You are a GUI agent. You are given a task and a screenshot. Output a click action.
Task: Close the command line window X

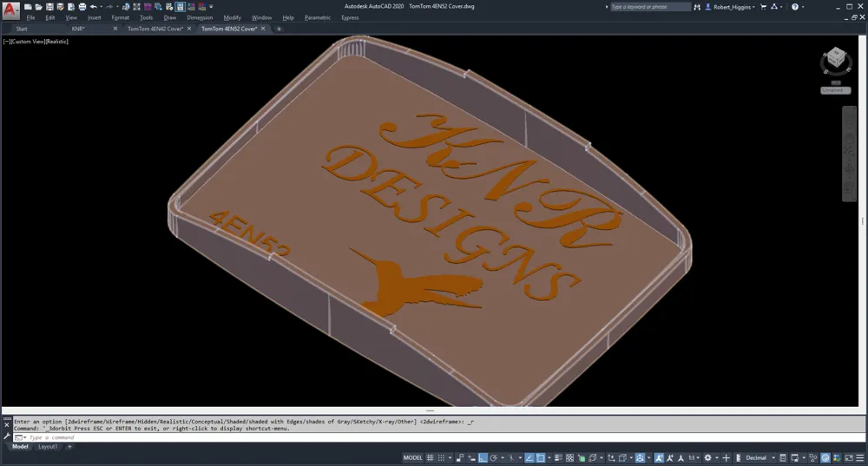pyautogui.click(x=7, y=425)
